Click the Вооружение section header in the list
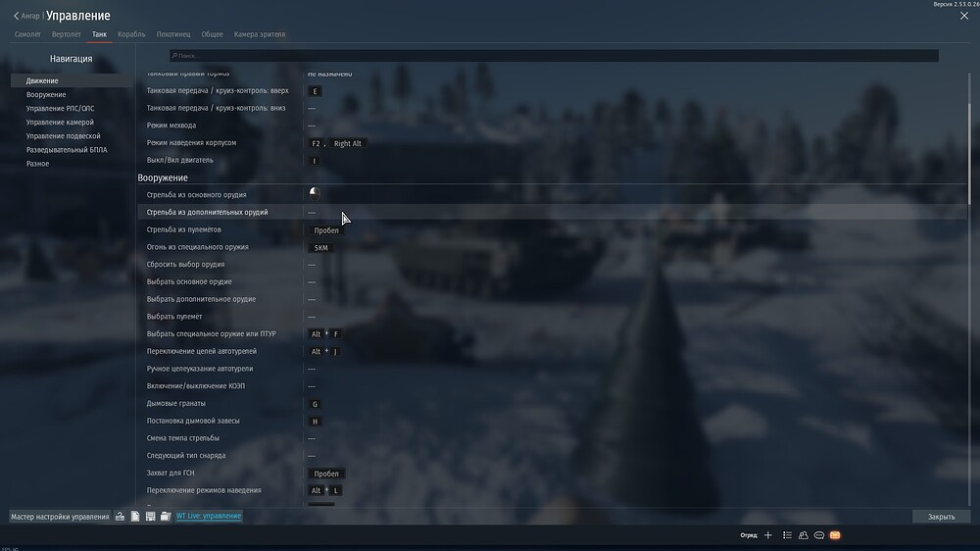This screenshot has width=980, height=551. [x=163, y=177]
